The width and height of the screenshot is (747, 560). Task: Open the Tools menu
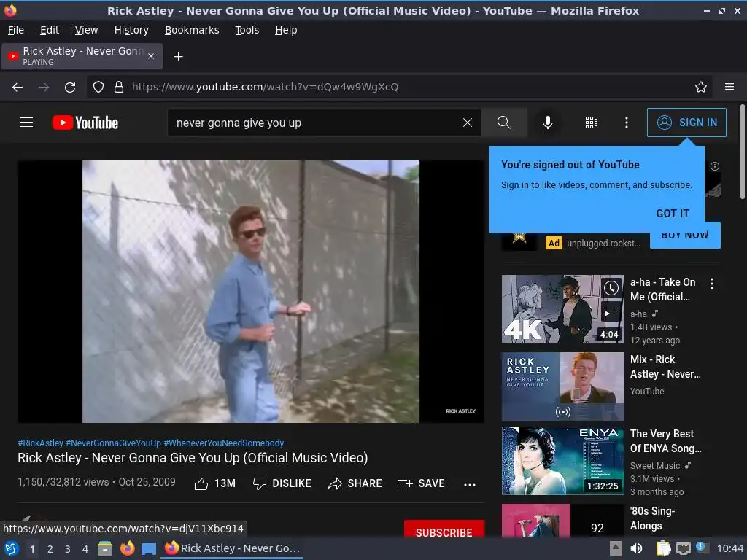[247, 30]
